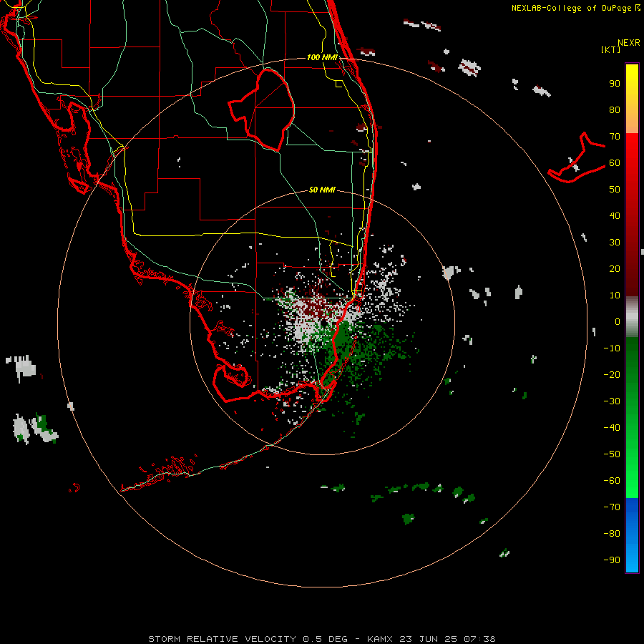This screenshot has height=644, width=644.
Task: Click the -80 scale label
Action: coord(612,534)
